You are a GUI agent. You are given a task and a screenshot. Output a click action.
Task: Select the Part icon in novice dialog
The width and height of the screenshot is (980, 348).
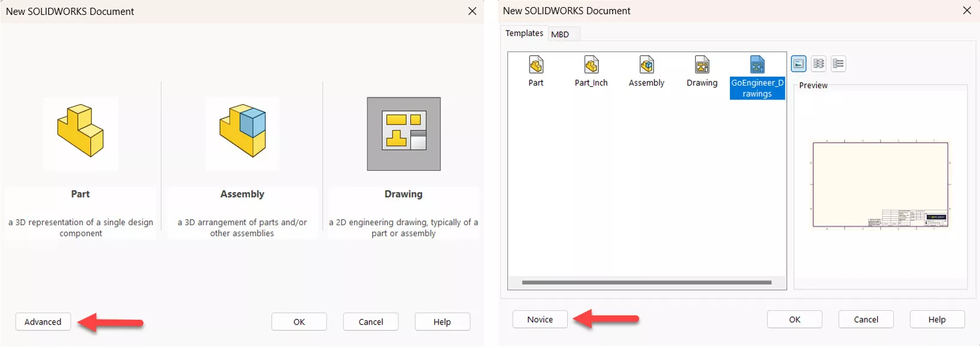pos(81,134)
